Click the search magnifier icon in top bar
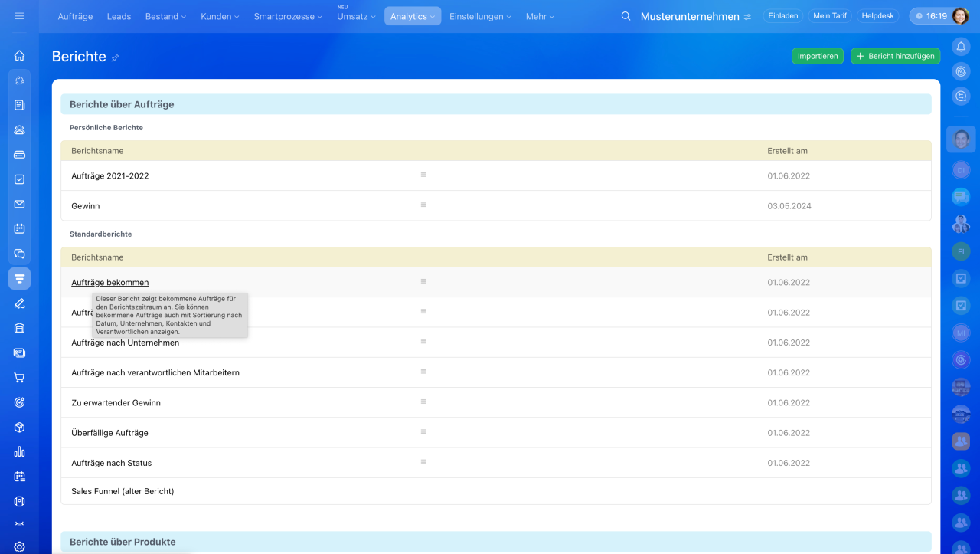Screen dimensions: 980x554 (626, 16)
